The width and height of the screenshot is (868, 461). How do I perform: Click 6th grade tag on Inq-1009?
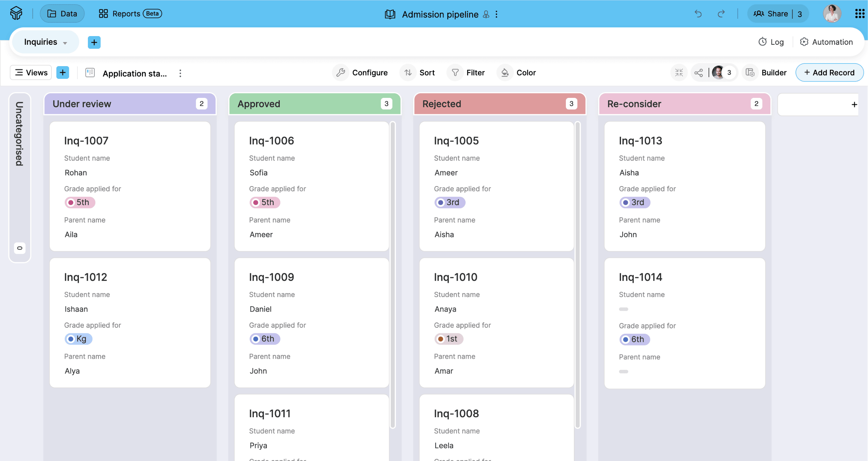click(x=265, y=339)
